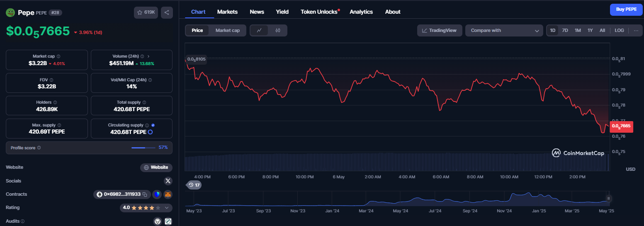Click the Profile score progress bar
The width and height of the screenshot is (644, 226).
[143, 148]
